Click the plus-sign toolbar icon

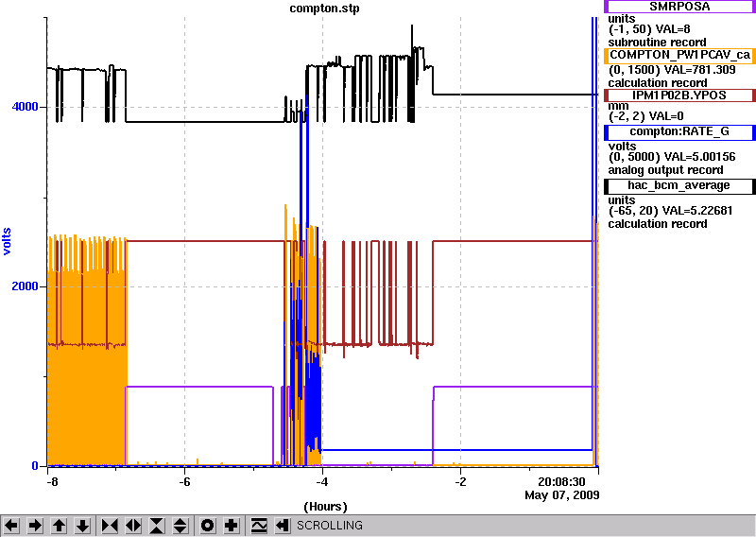click(x=232, y=525)
